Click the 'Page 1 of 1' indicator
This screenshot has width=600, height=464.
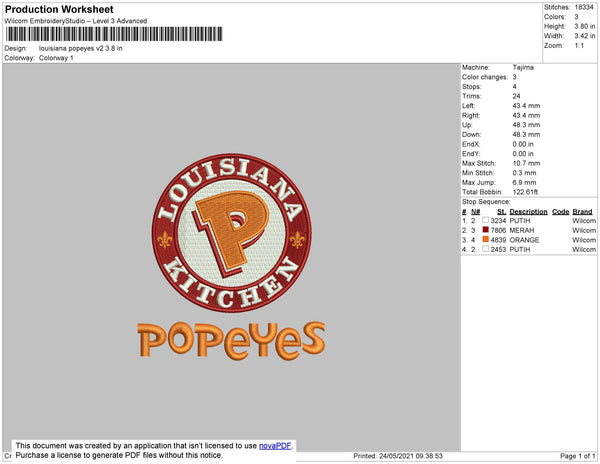pos(577,456)
